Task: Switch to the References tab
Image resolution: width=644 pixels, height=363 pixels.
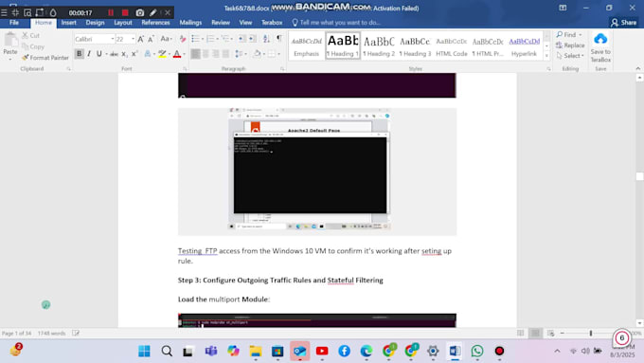Action: (155, 23)
